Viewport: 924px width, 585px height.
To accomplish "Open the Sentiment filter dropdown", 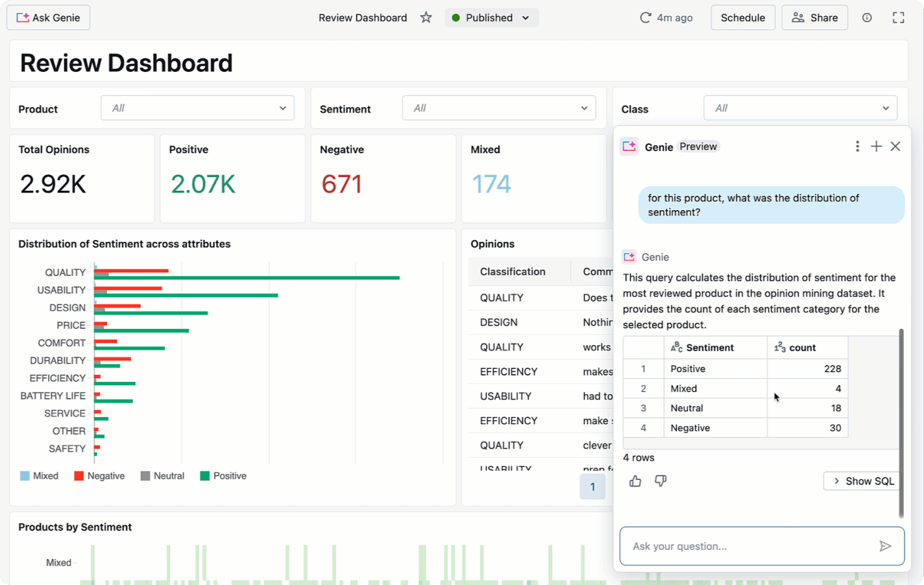I will 498,108.
